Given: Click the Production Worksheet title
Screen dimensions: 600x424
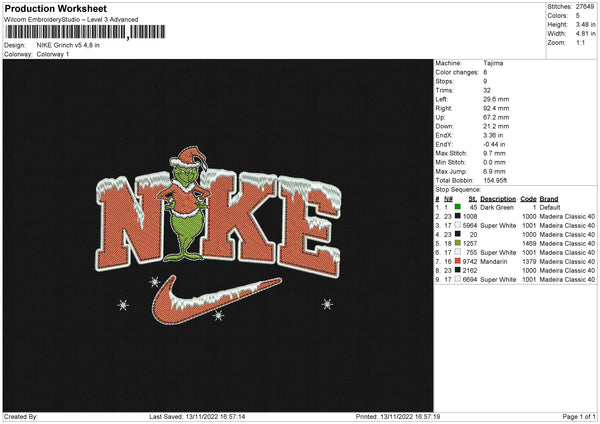Looking at the screenshot, I should 50,8.
